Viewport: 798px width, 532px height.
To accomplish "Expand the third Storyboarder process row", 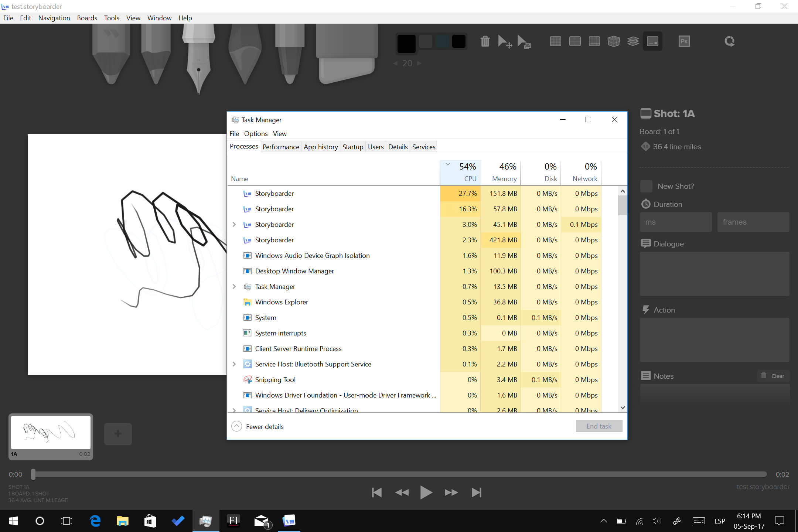I will click(234, 224).
